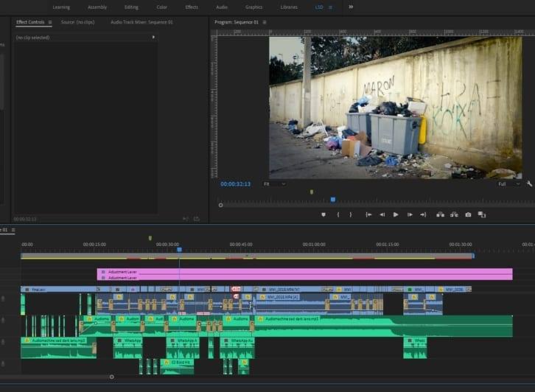Click the blue program monitor playhead
The width and height of the screenshot is (535, 392).
[333, 200]
